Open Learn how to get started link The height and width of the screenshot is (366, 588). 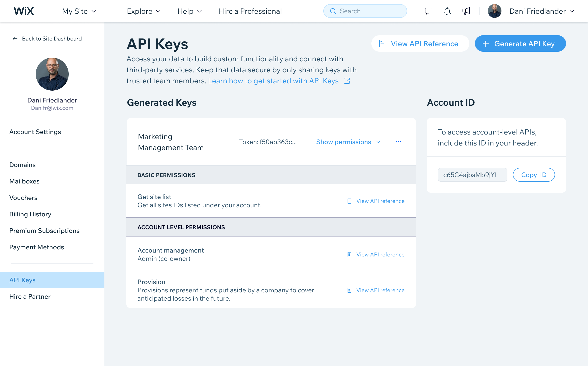point(273,81)
